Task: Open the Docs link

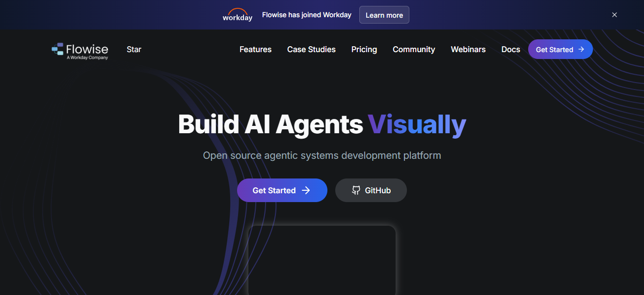Action: pyautogui.click(x=510, y=49)
